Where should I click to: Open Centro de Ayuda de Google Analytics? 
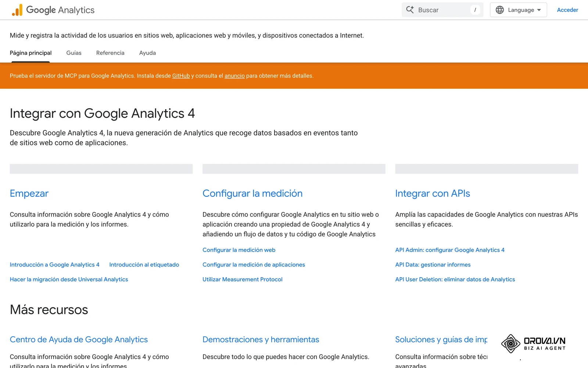[79, 340]
